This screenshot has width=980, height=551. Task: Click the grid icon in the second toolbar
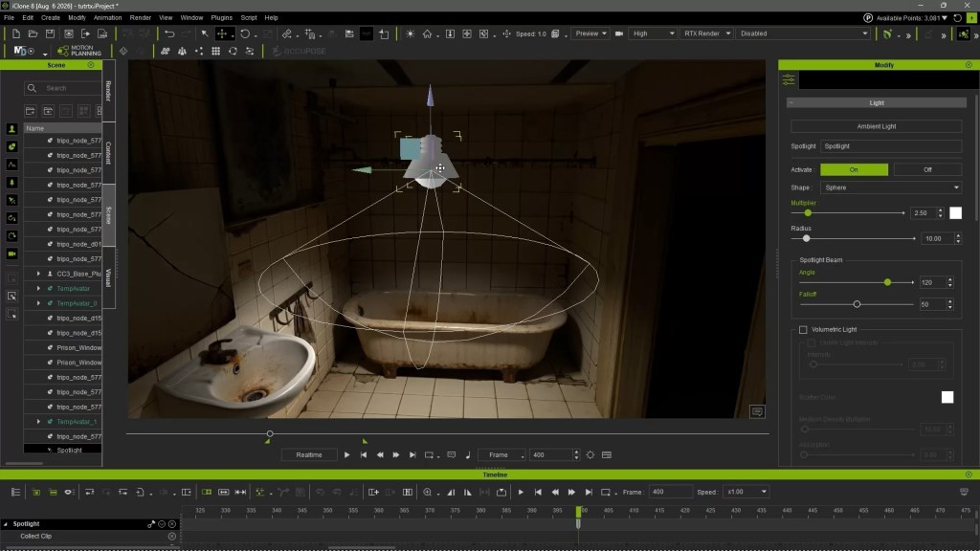(x=215, y=52)
